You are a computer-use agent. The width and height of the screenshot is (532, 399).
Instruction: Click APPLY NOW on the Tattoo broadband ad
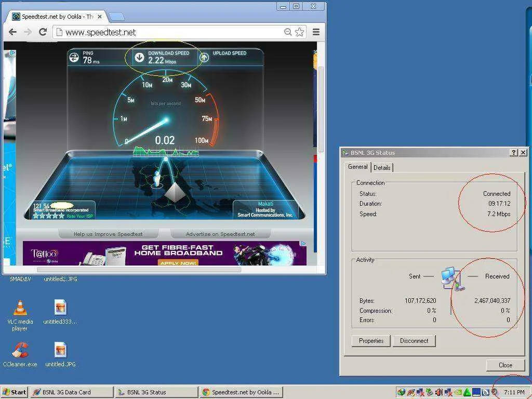178,263
